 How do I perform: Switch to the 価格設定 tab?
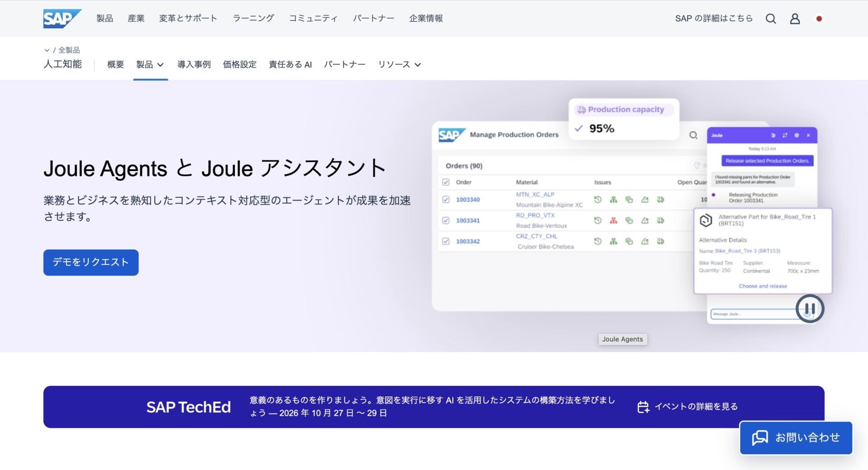[240, 65]
